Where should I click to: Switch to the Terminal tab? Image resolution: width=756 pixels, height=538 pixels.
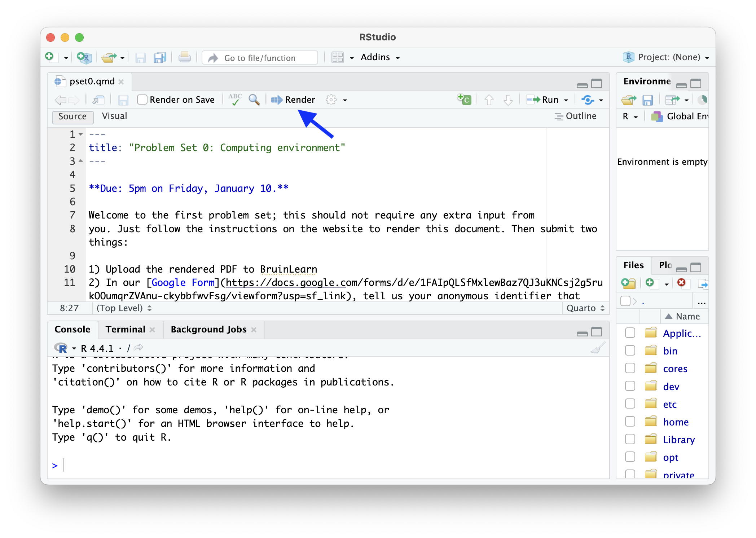tap(125, 330)
